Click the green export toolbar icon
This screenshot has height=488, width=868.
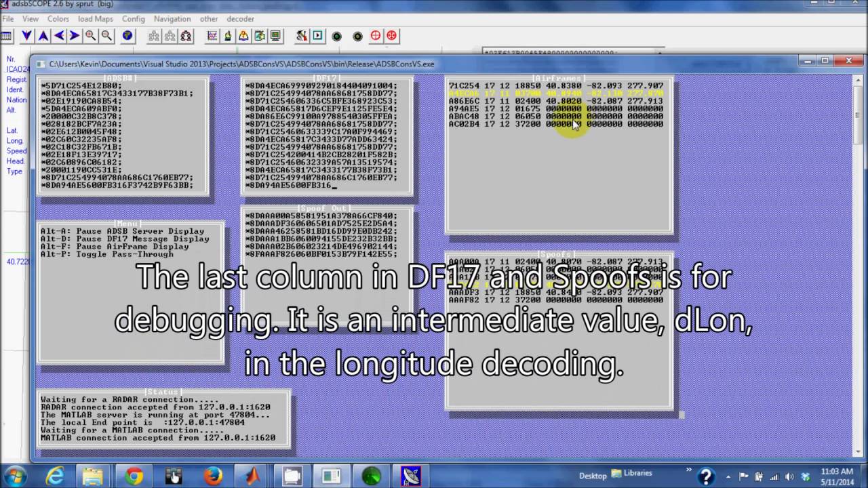point(260,36)
